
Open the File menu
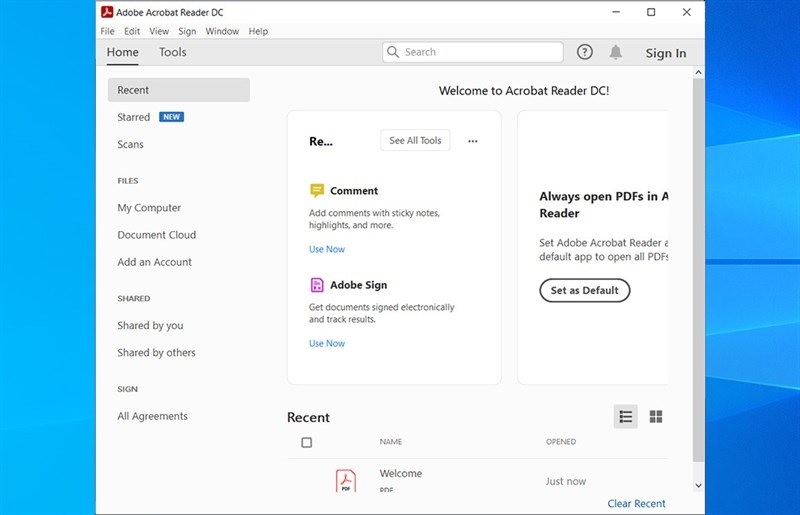[x=107, y=31]
